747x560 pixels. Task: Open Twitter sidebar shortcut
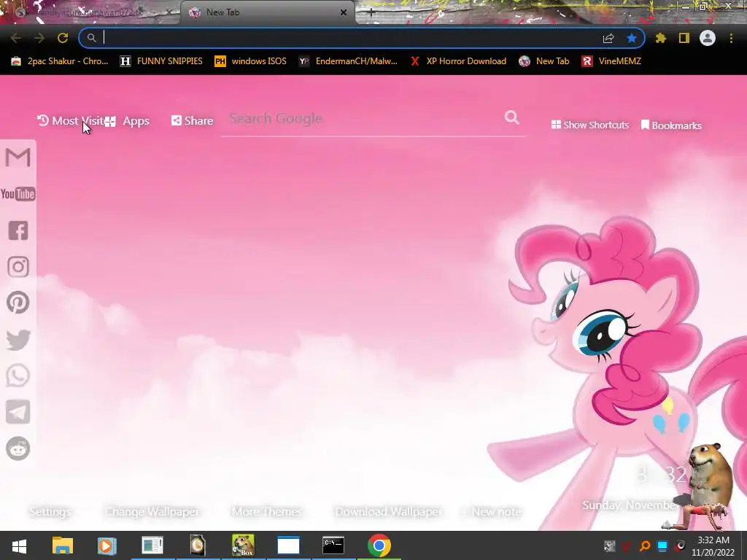(18, 340)
